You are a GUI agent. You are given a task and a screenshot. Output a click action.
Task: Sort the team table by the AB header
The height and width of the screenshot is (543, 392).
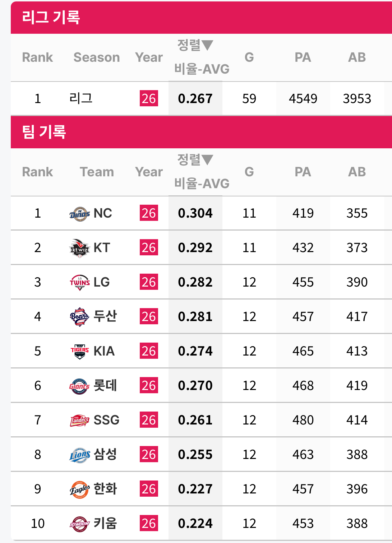click(357, 172)
